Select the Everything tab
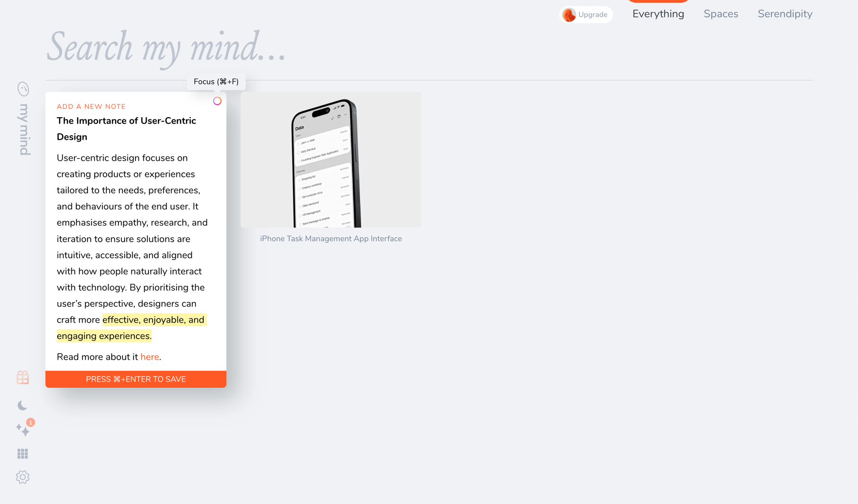 point(658,14)
